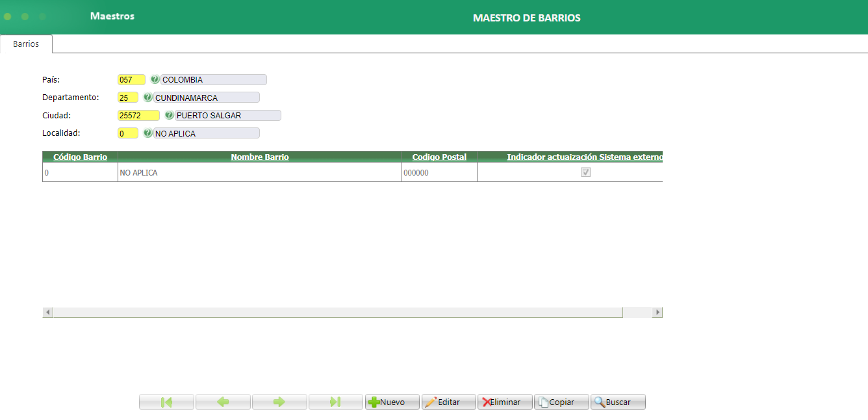Click the grid horizontal scrollbar thumb
Viewport: 868px width, 420px height.
point(338,313)
